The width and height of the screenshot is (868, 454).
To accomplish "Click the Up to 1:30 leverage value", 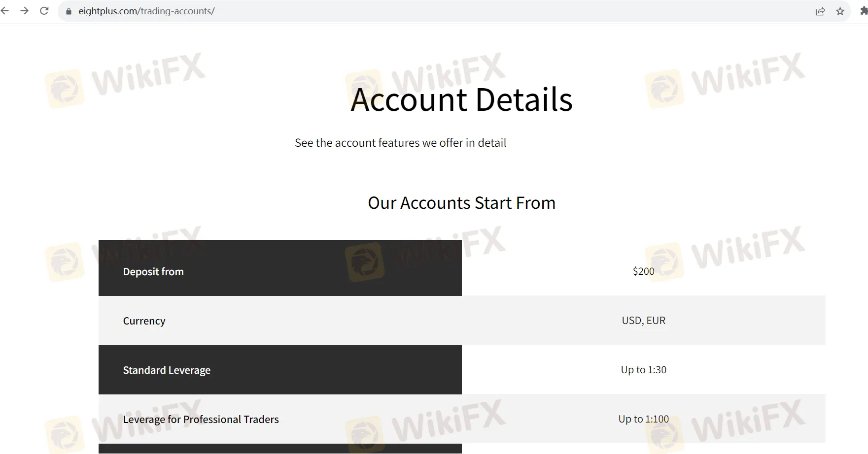I will click(643, 369).
